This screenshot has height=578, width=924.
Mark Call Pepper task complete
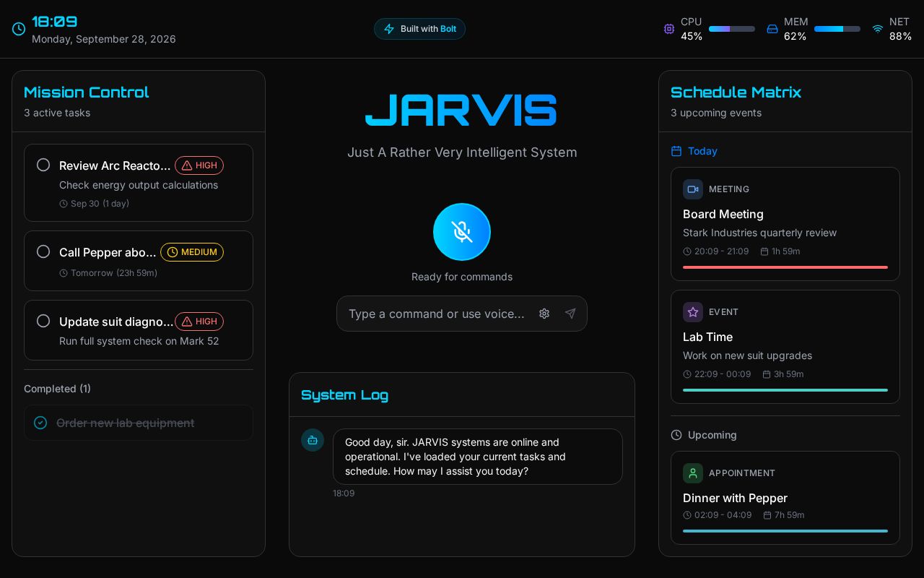[43, 251]
